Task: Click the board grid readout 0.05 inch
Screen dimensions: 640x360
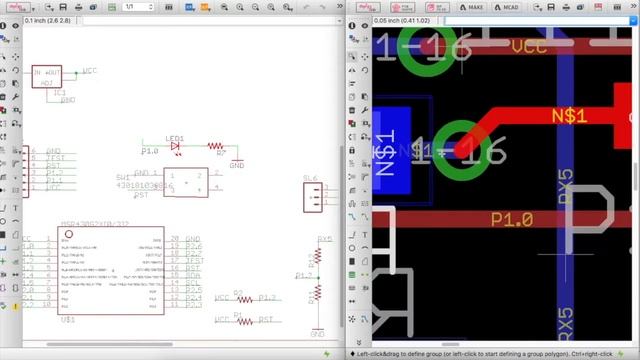Action: pyautogui.click(x=402, y=20)
